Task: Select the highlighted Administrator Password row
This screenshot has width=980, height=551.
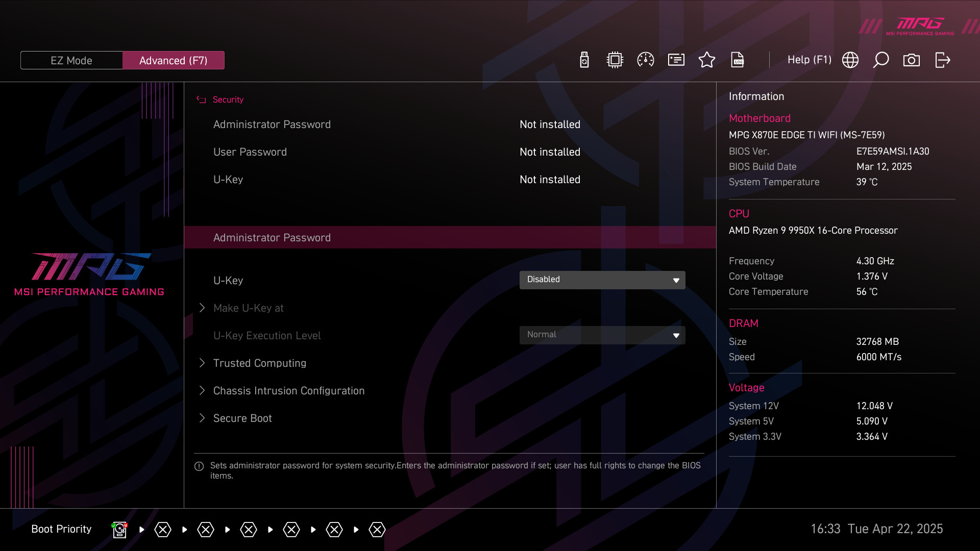Action: (450, 237)
